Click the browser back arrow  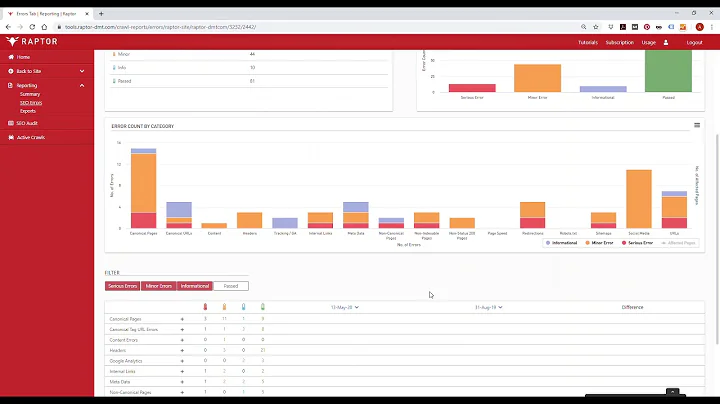(x=8, y=27)
